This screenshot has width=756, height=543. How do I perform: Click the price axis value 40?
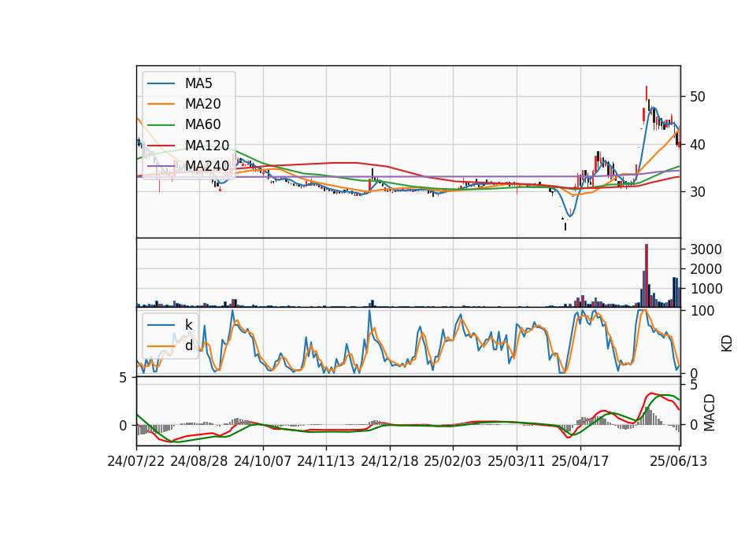point(697,145)
